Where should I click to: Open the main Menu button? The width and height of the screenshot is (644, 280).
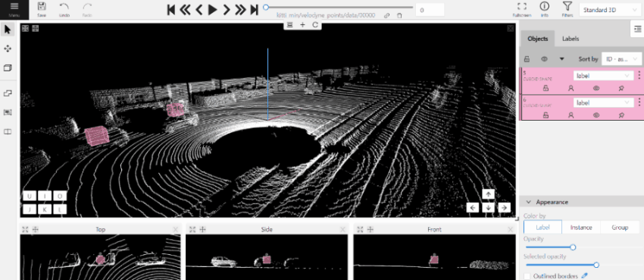point(14,9)
